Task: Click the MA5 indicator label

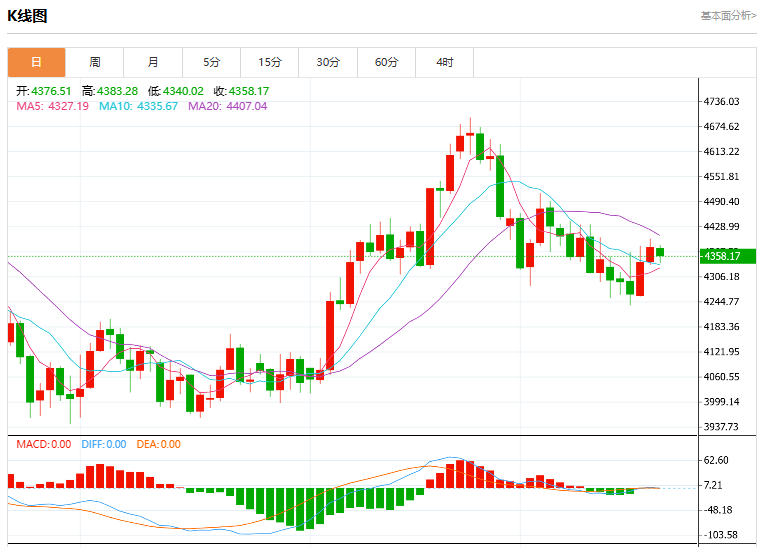Action: pyautogui.click(x=52, y=106)
